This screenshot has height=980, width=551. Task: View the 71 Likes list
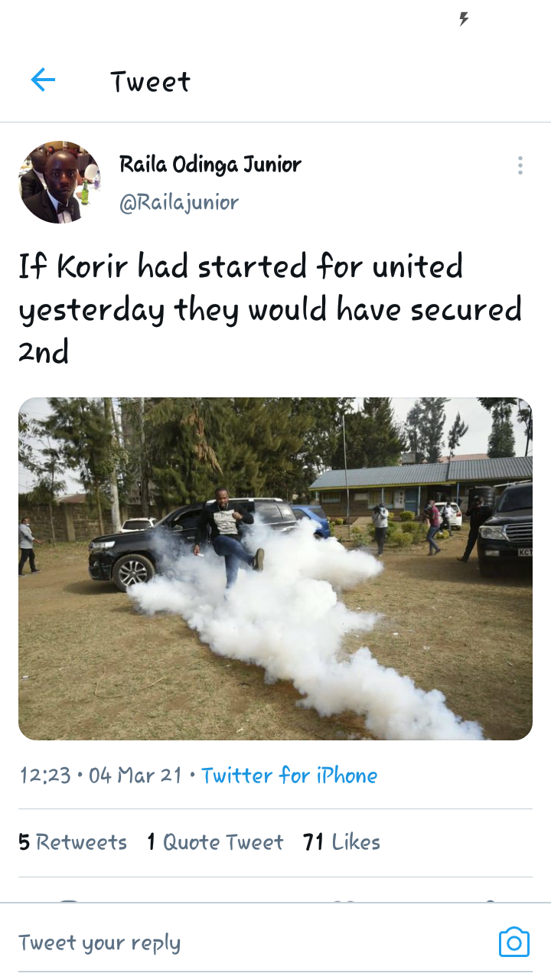[x=341, y=842]
